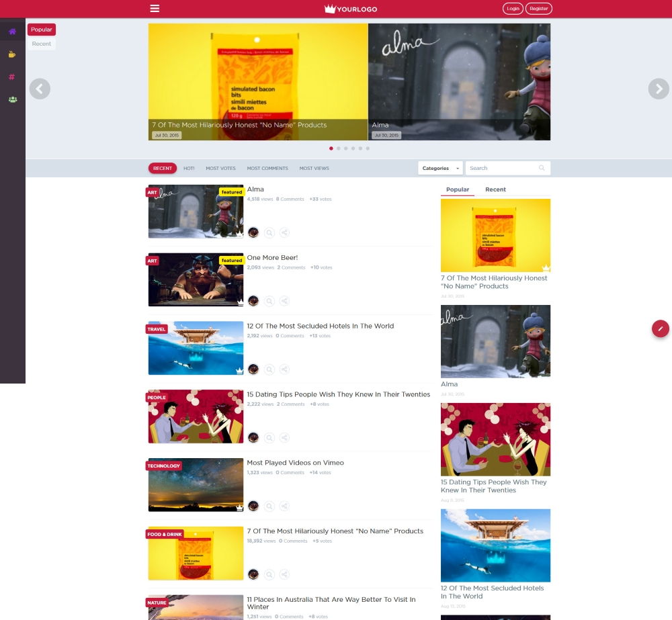
Task: Click share icon under Alma post
Action: pyautogui.click(x=284, y=232)
